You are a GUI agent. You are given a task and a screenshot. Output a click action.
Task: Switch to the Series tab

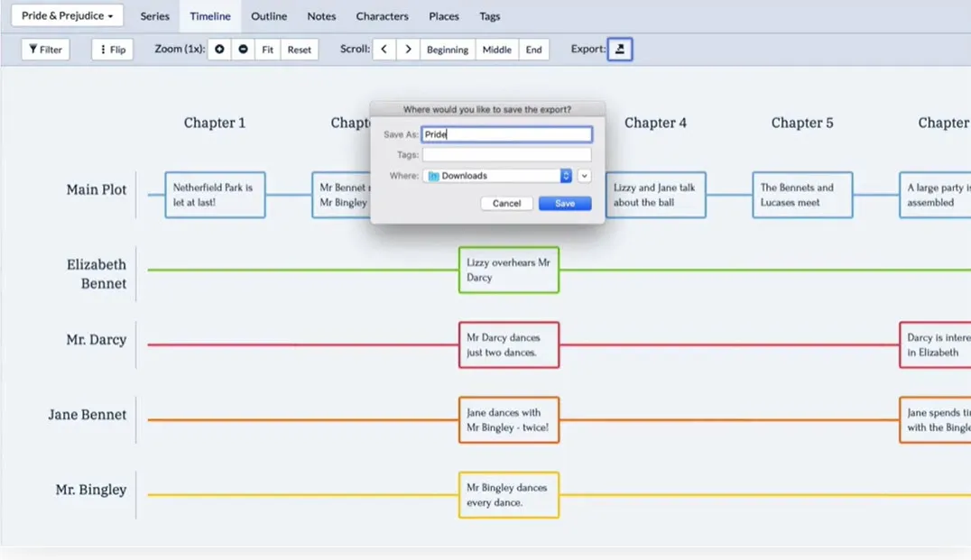(x=155, y=16)
